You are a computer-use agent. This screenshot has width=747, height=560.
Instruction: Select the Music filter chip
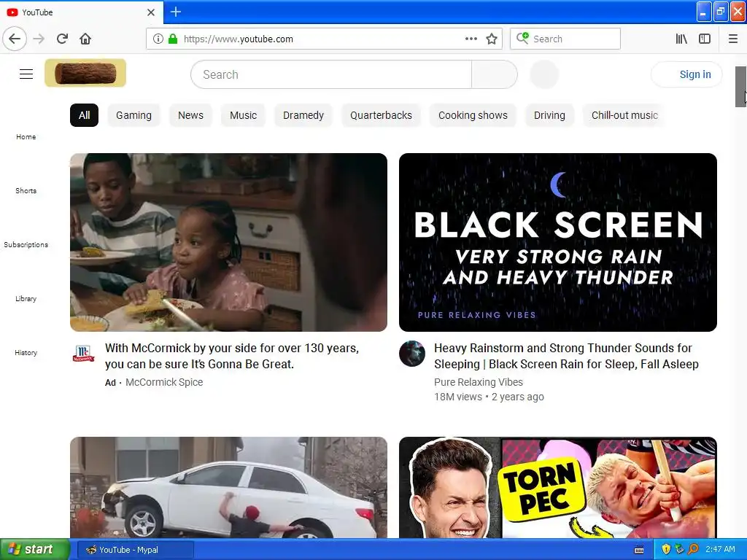pyautogui.click(x=244, y=115)
